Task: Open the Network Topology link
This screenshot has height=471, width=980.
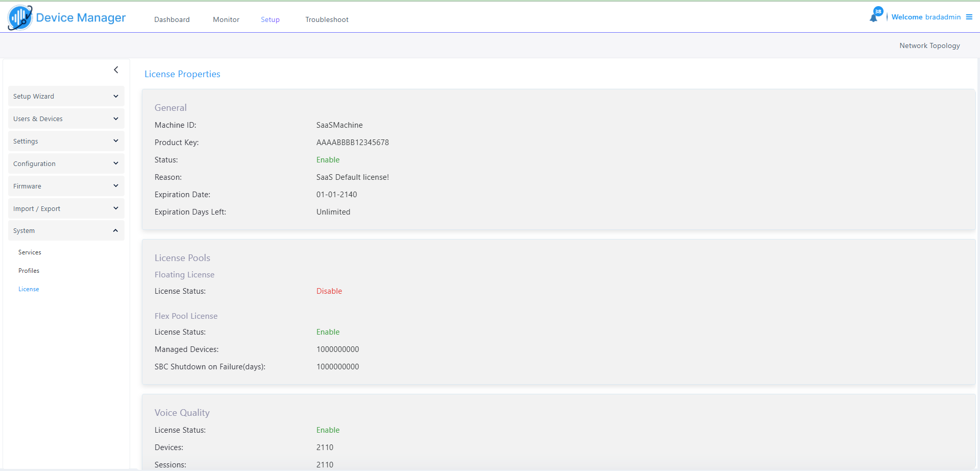Action: point(929,45)
